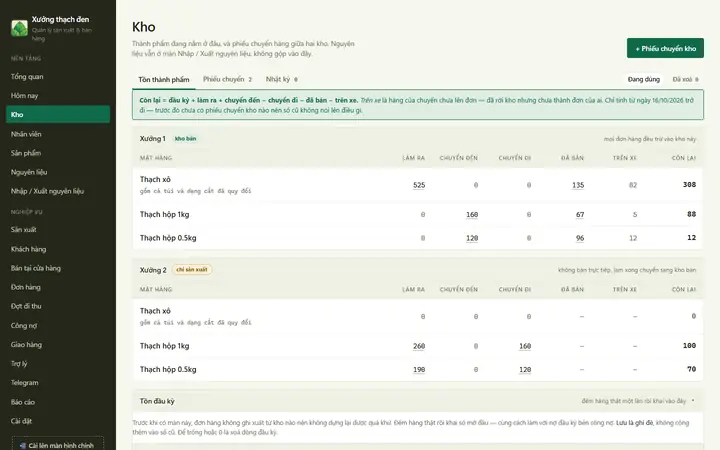The width and height of the screenshot is (720, 450).
Task: Click Xưởng 1 Thạch xô đã bán value 135
Action: pos(578,185)
